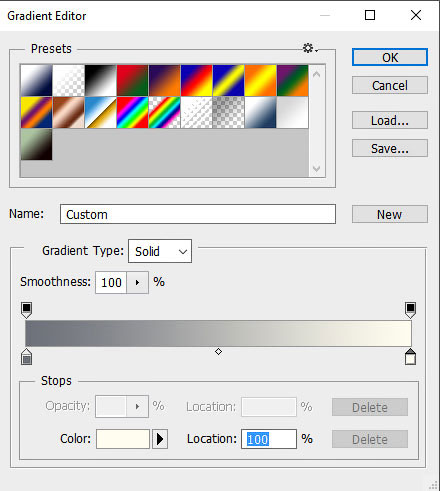Click the New gradient button
The width and height of the screenshot is (440, 491).
390,214
